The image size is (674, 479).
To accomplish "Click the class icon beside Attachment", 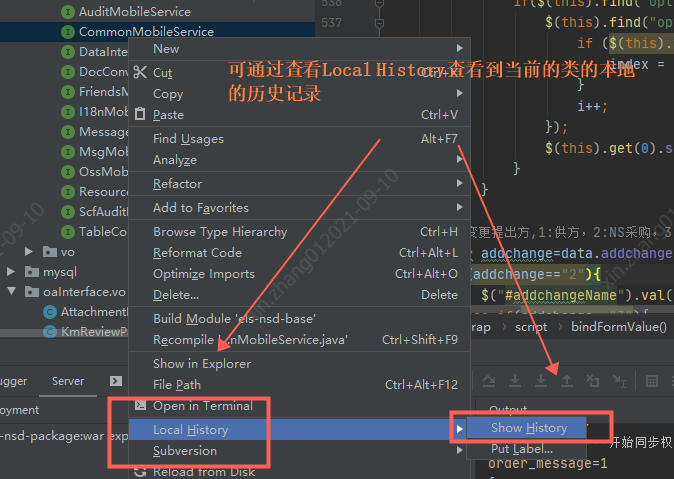I will [x=50, y=312].
